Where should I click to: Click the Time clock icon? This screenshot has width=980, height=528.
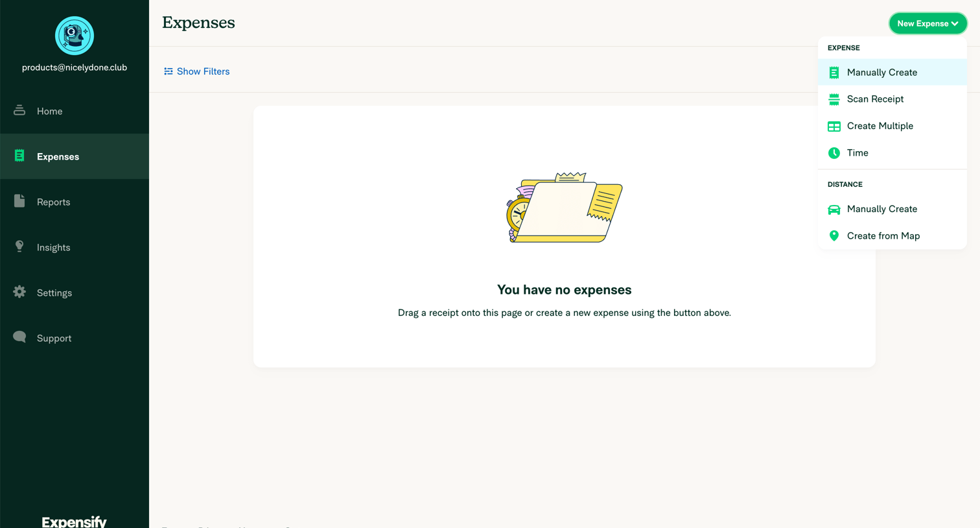click(x=834, y=153)
